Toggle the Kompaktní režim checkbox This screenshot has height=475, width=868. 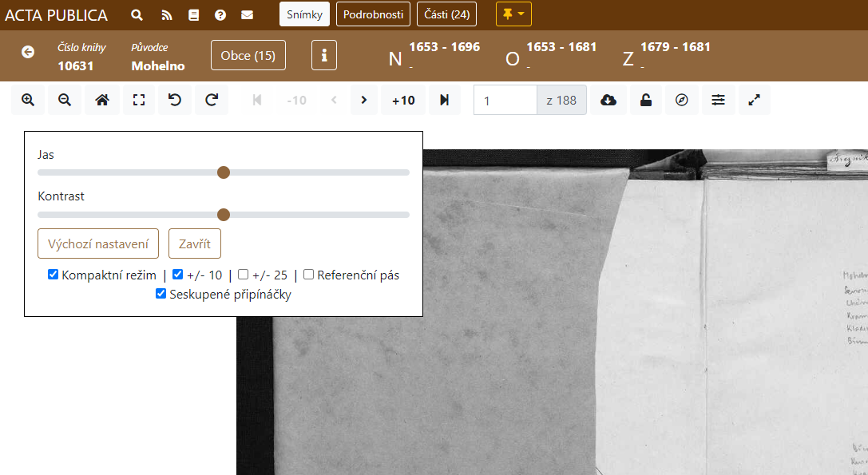point(54,275)
